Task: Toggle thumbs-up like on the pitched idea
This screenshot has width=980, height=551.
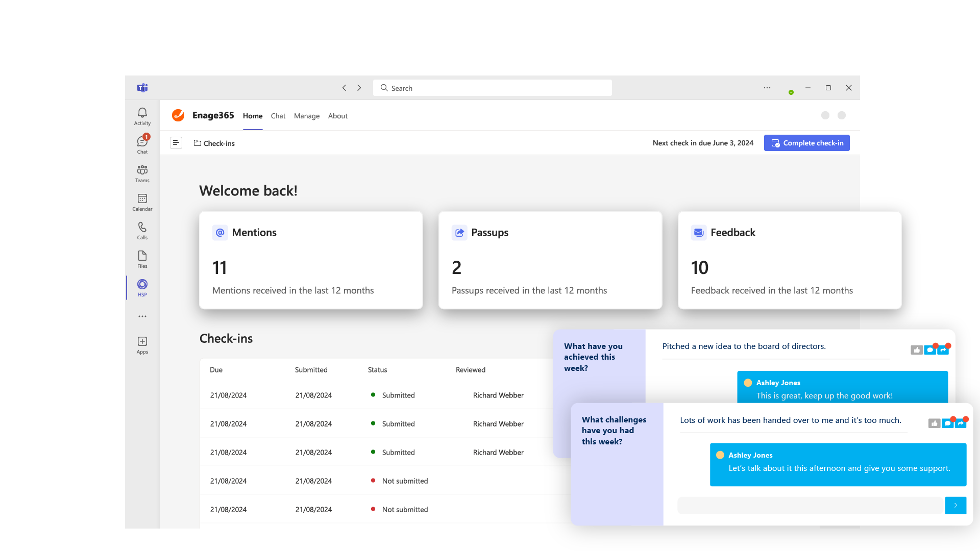Action: pos(917,350)
